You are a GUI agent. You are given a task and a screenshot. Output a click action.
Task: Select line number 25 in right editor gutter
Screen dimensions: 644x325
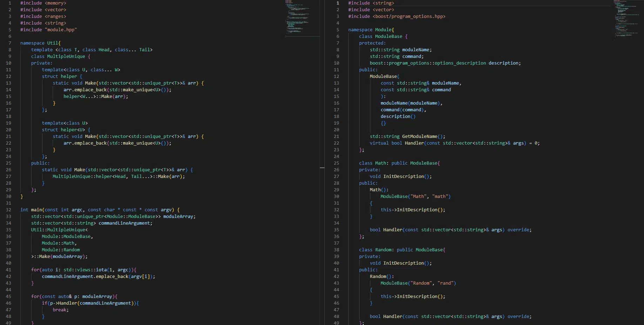tap(336, 163)
